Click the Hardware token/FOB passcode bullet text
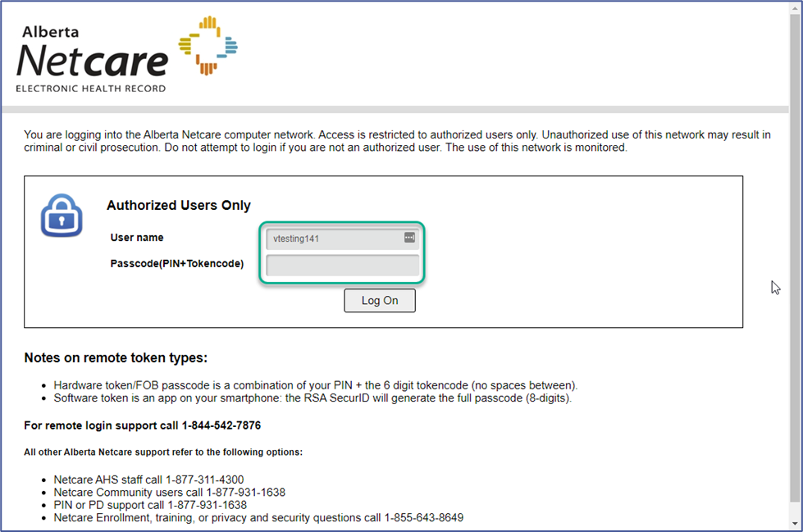The height and width of the screenshot is (532, 803). tap(316, 385)
